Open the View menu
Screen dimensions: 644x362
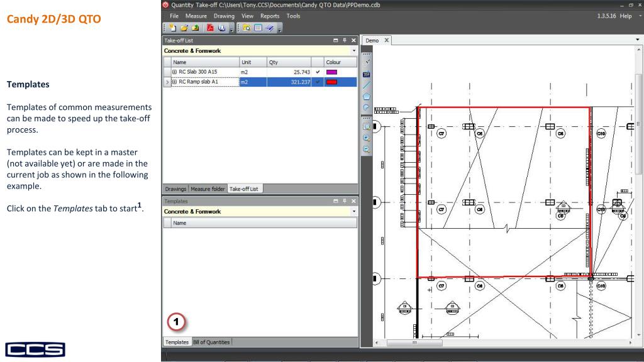click(x=247, y=16)
